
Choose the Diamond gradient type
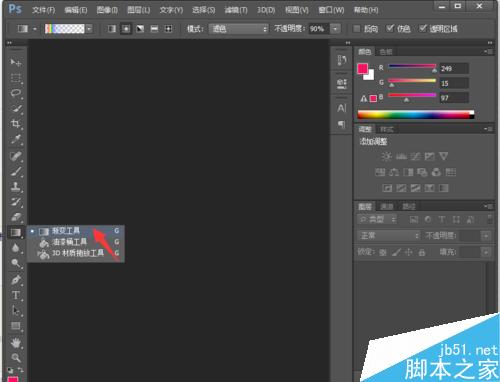169,29
